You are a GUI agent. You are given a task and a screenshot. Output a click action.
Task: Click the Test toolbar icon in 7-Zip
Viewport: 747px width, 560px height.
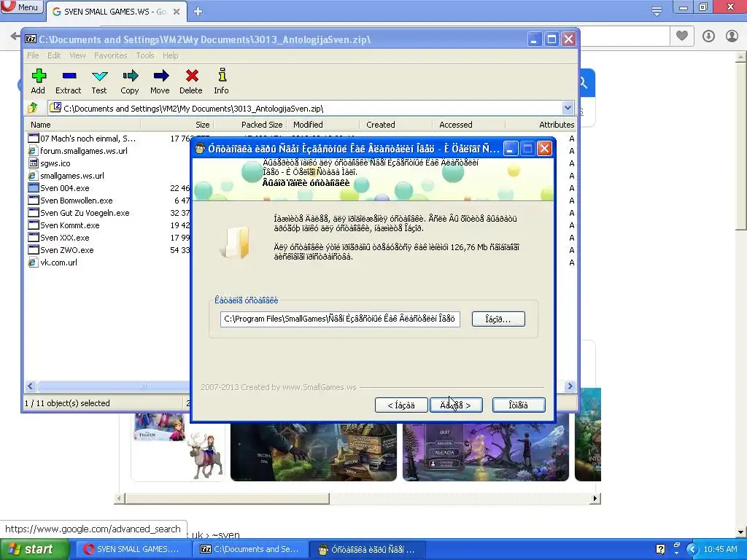click(99, 82)
